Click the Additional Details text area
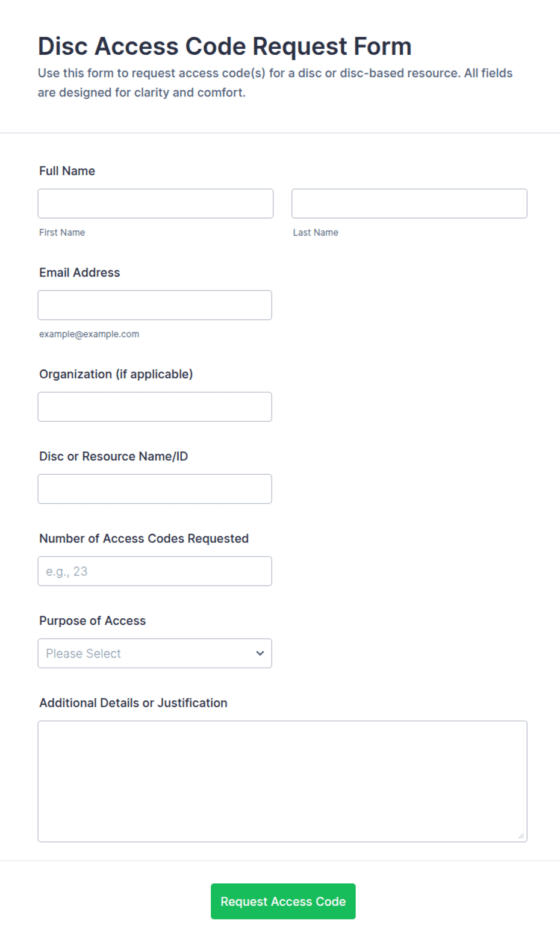This screenshot has width=560, height=949. [282, 781]
